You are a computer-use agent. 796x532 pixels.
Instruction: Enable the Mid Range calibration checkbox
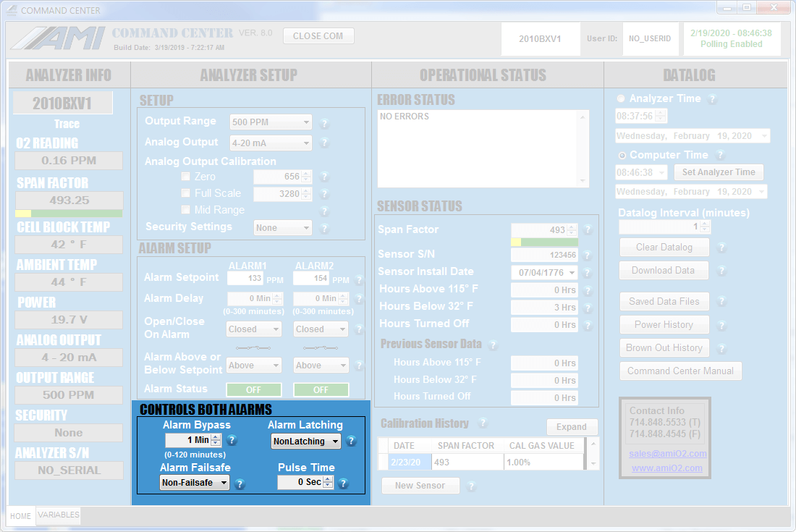(185, 210)
